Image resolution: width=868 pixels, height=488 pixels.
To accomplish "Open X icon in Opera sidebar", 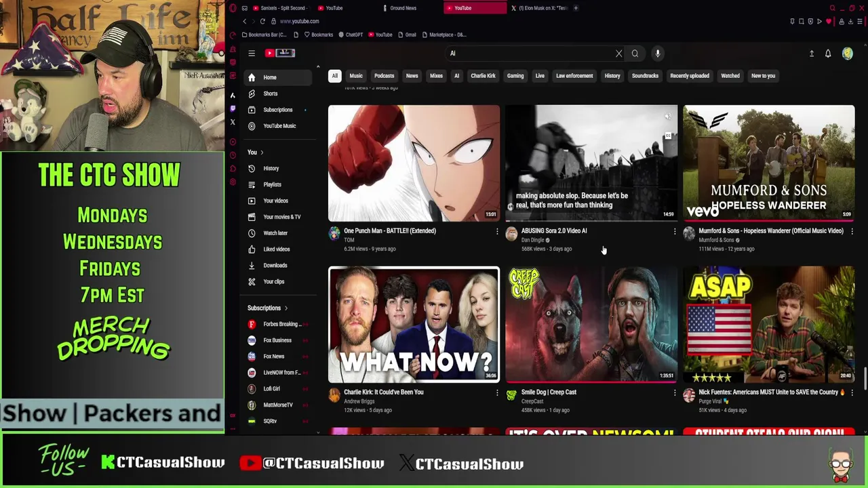I will [x=233, y=122].
